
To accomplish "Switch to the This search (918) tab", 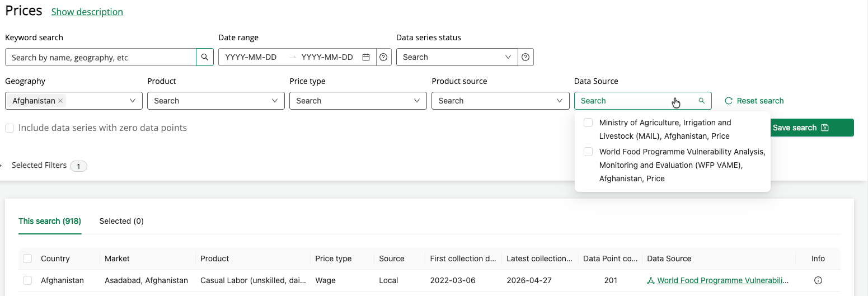I will pos(50,221).
